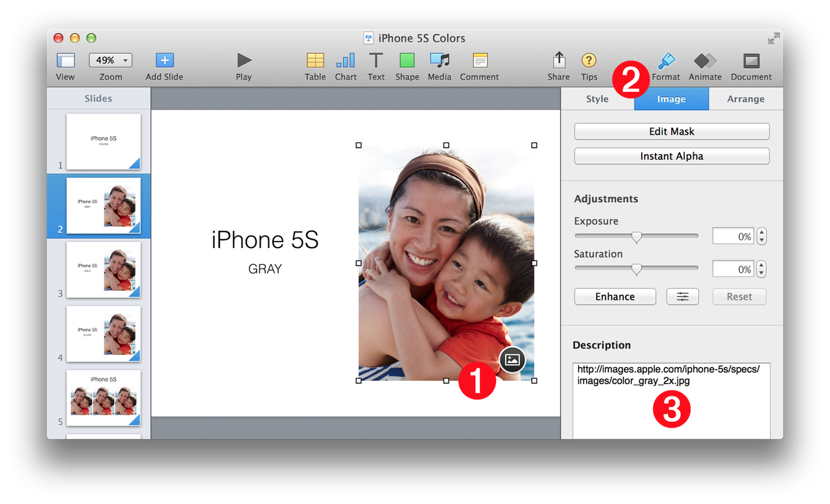830x504 pixels.
Task: Show Tips with the question mark icon
Action: point(589,60)
